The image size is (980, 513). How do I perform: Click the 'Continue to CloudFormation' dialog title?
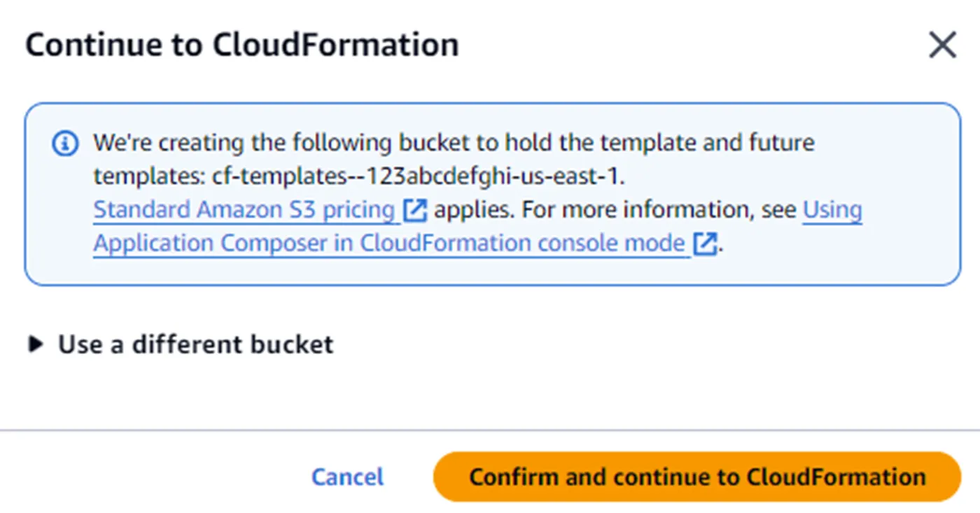tap(242, 45)
